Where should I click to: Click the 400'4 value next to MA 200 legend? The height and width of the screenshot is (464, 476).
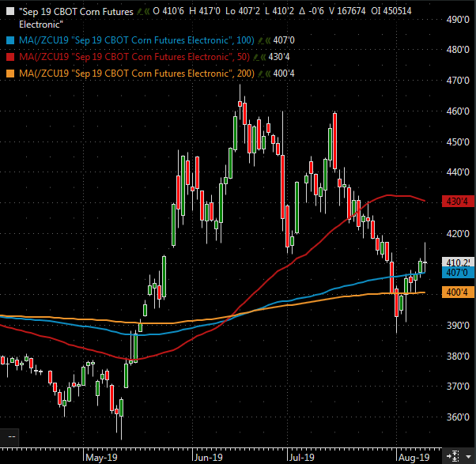pyautogui.click(x=284, y=74)
